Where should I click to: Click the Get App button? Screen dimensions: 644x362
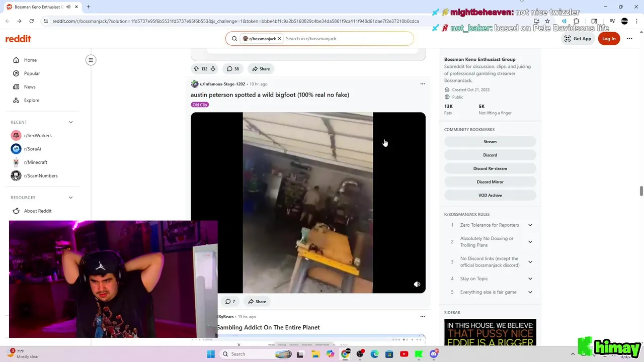tap(578, 39)
